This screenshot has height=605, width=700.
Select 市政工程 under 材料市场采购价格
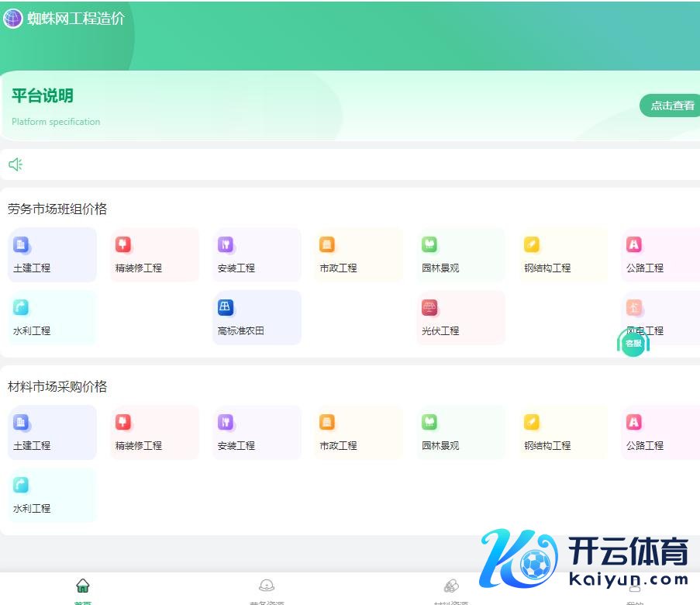[358, 433]
